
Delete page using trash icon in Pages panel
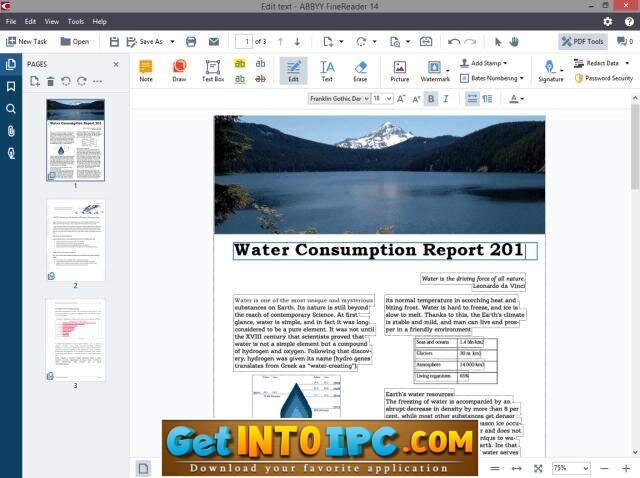pyautogui.click(x=50, y=81)
